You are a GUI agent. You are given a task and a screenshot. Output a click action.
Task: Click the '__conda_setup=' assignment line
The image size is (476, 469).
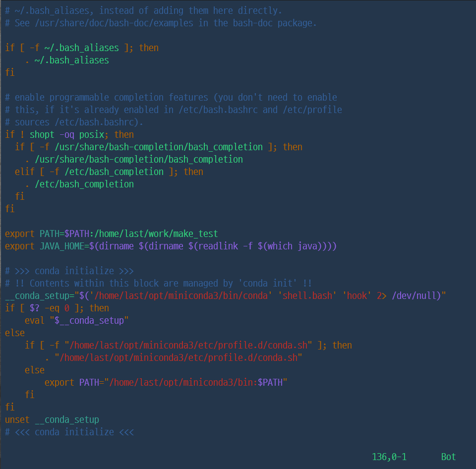(226, 295)
